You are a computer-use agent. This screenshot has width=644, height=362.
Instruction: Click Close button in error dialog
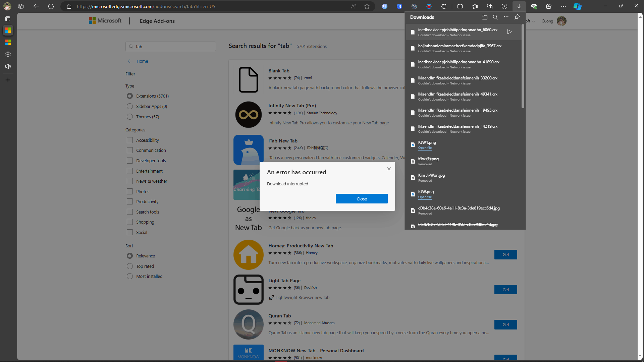click(x=361, y=199)
